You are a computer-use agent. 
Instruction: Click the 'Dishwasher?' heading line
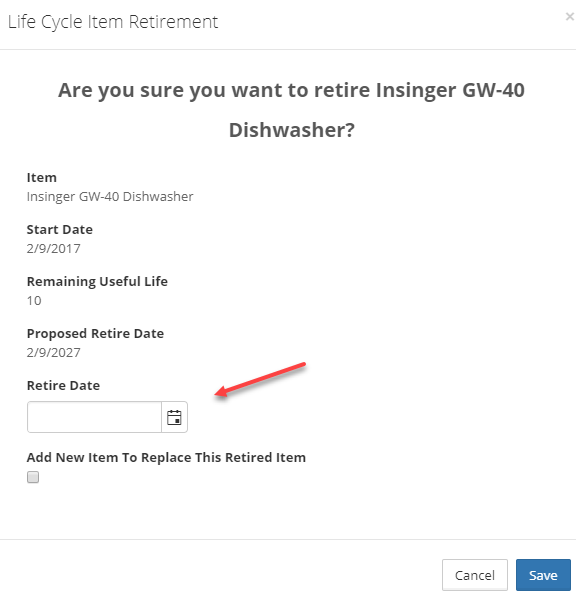pyautogui.click(x=291, y=130)
